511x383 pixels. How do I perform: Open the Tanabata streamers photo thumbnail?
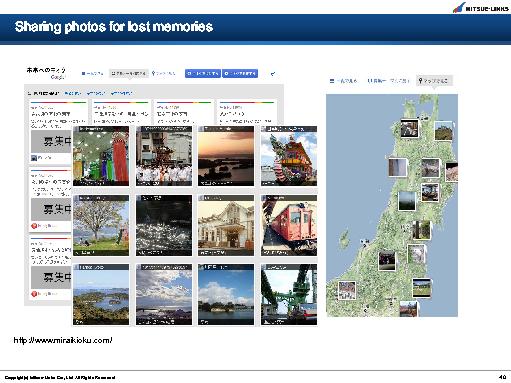[101, 156]
